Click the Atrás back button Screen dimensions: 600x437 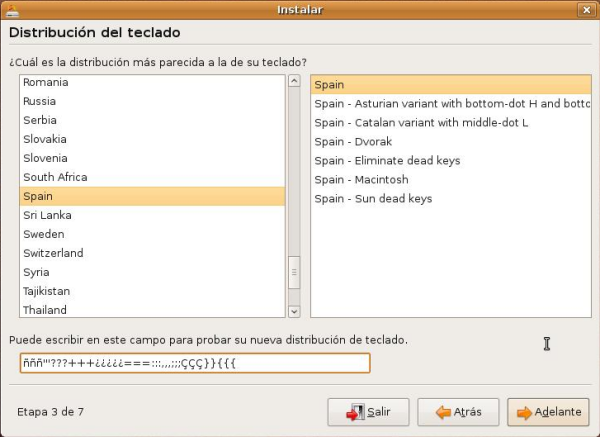[458, 412]
